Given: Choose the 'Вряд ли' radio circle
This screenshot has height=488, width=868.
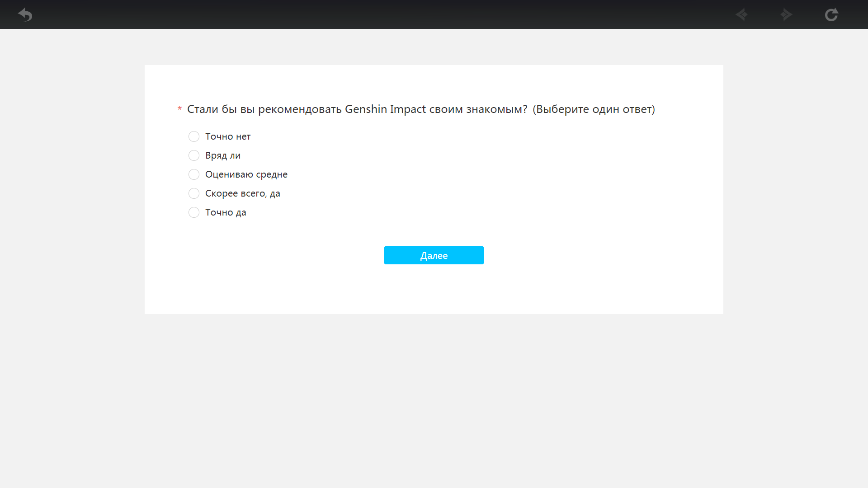Looking at the screenshot, I should [x=194, y=155].
